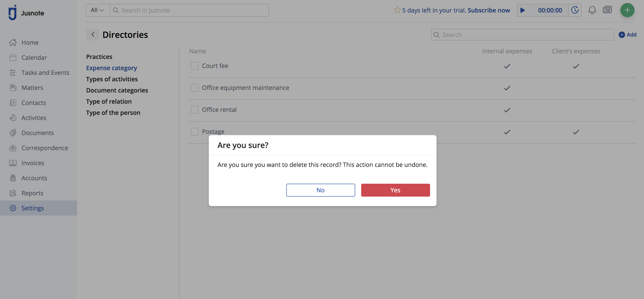Image resolution: width=644 pixels, height=299 pixels.
Task: Click Court fee client's expenses checkmark
Action: point(576,66)
